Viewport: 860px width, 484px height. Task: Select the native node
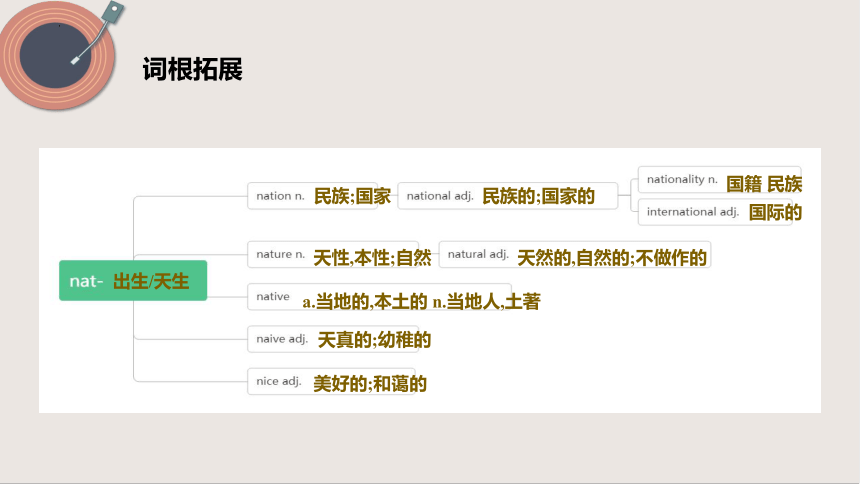pyautogui.click(x=379, y=296)
